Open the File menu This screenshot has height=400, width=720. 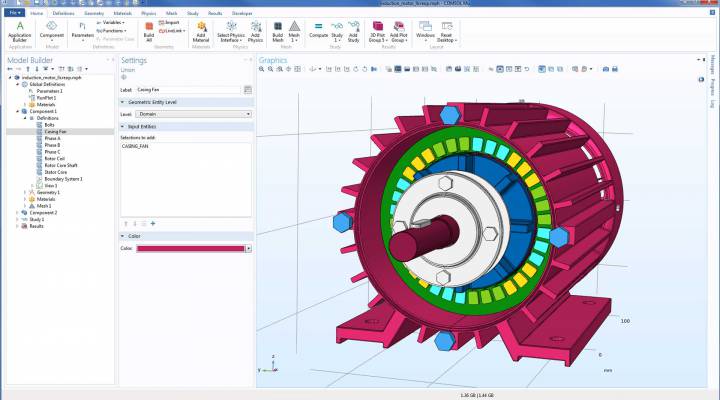coord(15,13)
